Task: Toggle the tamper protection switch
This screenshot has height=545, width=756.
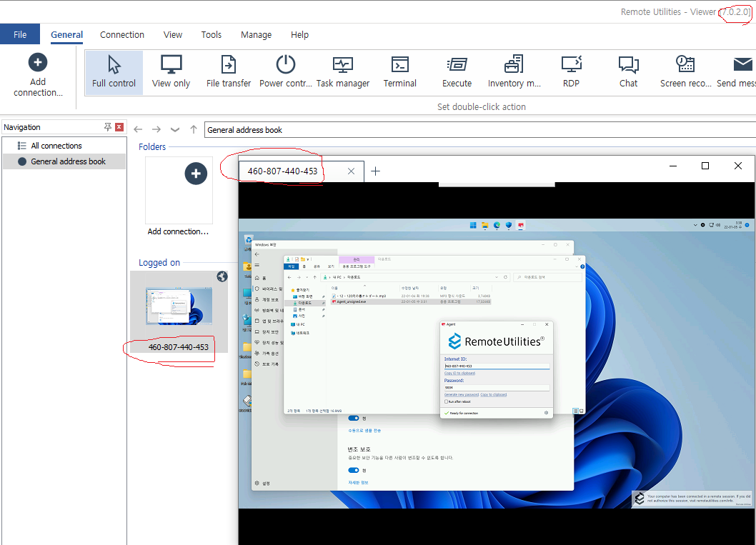Action: pos(354,470)
